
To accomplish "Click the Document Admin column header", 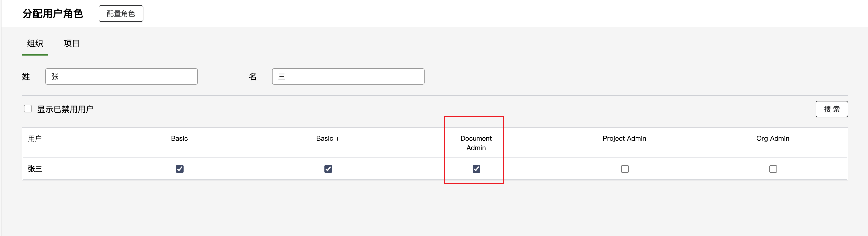I will point(476,143).
